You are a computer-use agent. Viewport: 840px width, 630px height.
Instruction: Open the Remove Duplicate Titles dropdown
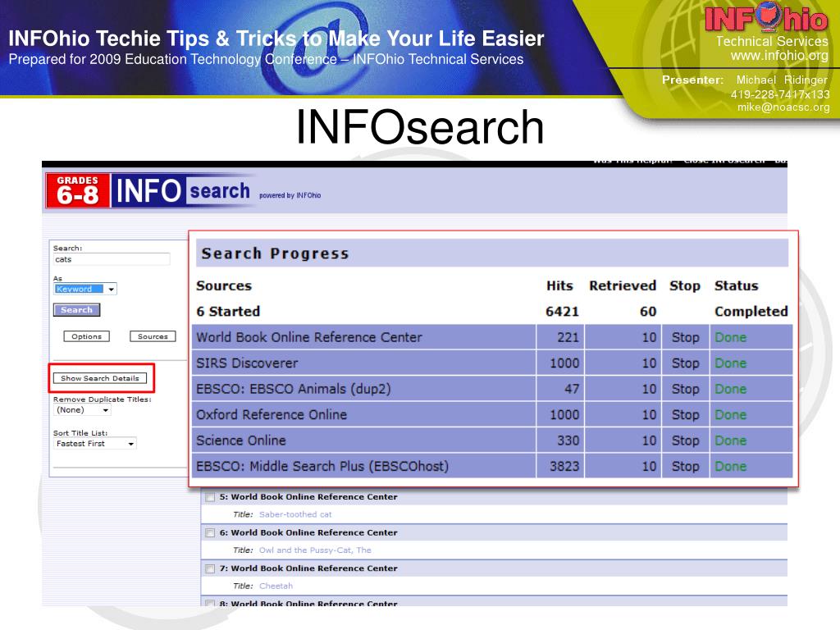82,410
